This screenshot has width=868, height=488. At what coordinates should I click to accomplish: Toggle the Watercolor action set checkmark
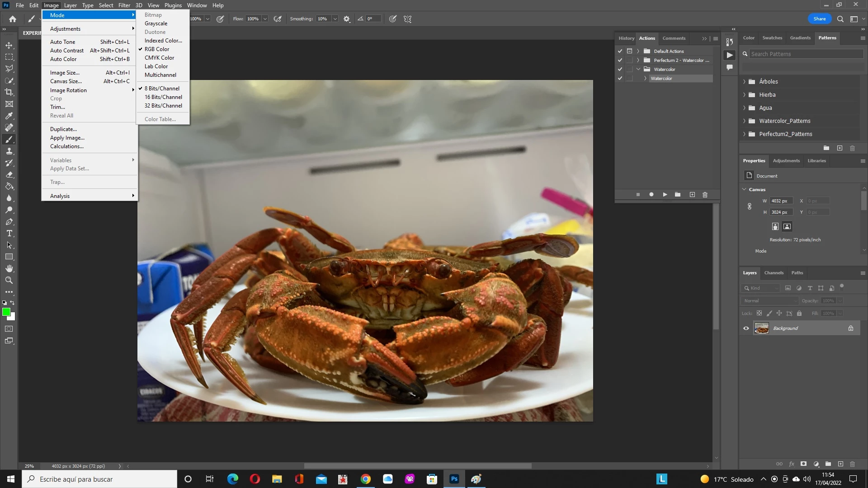pos(620,69)
